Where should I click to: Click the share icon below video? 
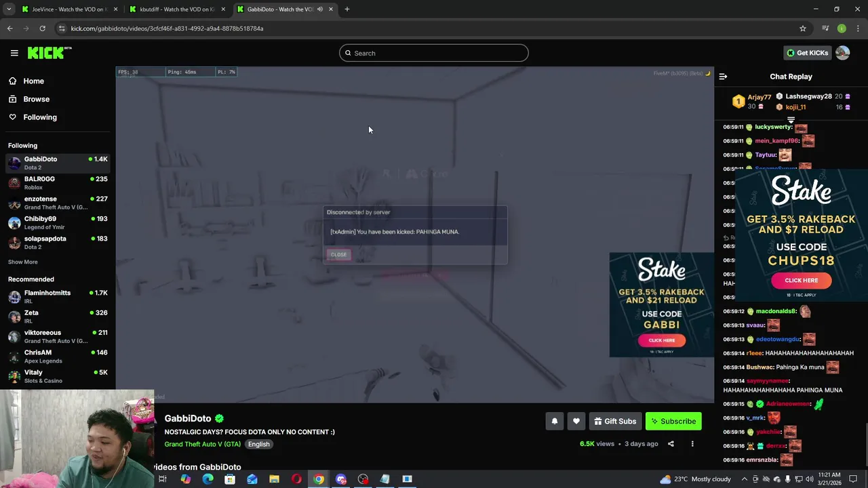671,444
